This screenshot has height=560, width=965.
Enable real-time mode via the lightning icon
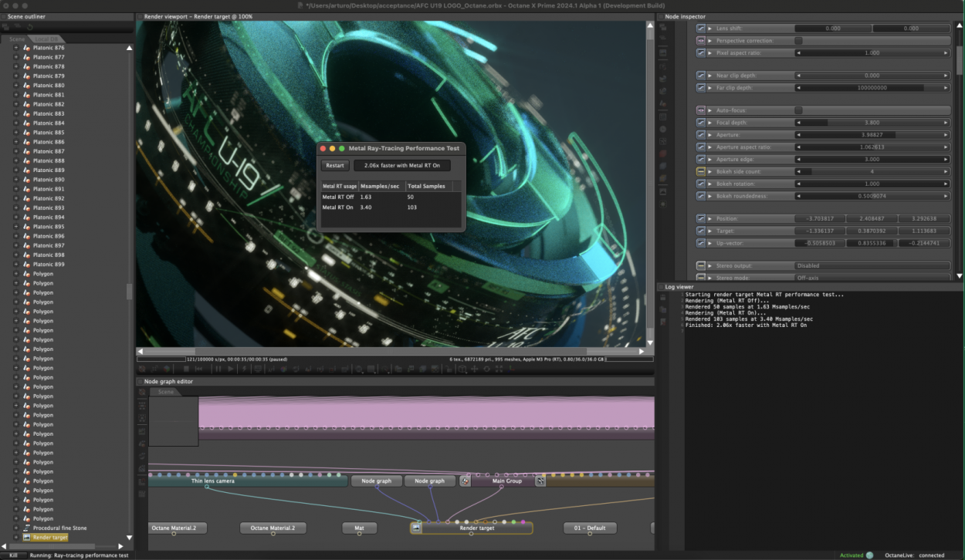click(245, 369)
